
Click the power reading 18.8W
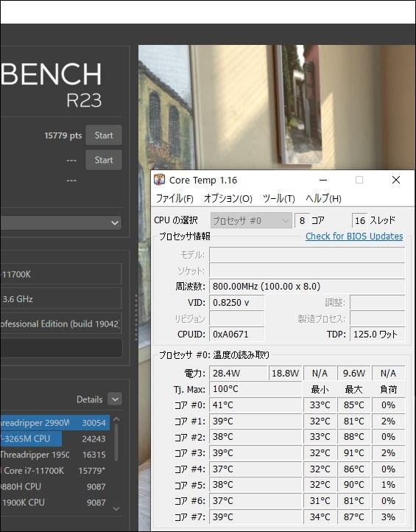point(285,374)
